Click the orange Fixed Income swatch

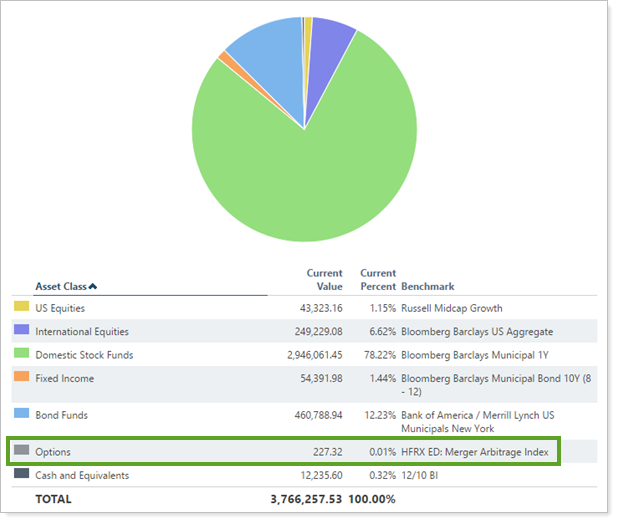(x=21, y=378)
